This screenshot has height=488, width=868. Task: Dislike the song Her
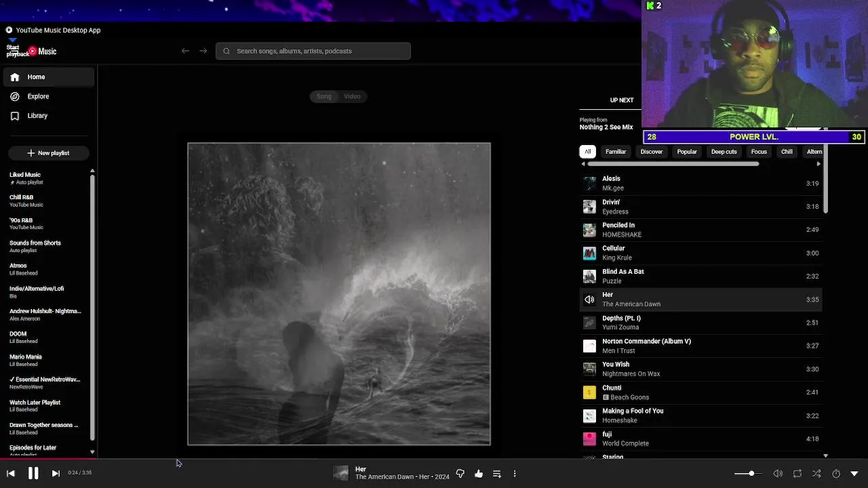tap(460, 474)
